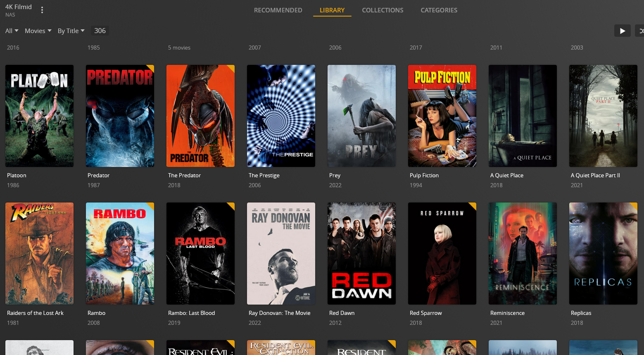Open the Red Dawn poster
644x355 pixels.
click(361, 253)
